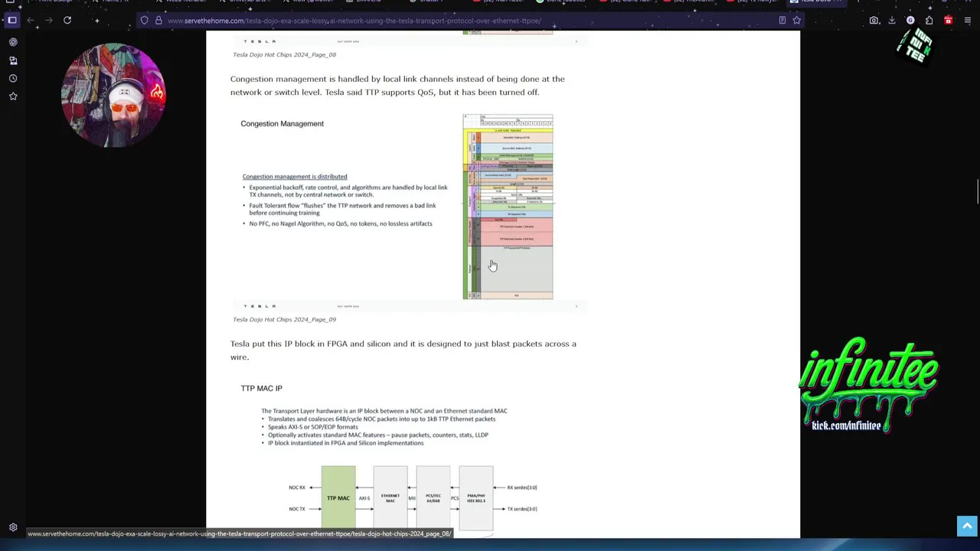
Task: Click the 'TX serdes[3:0]' label
Action: click(522, 509)
